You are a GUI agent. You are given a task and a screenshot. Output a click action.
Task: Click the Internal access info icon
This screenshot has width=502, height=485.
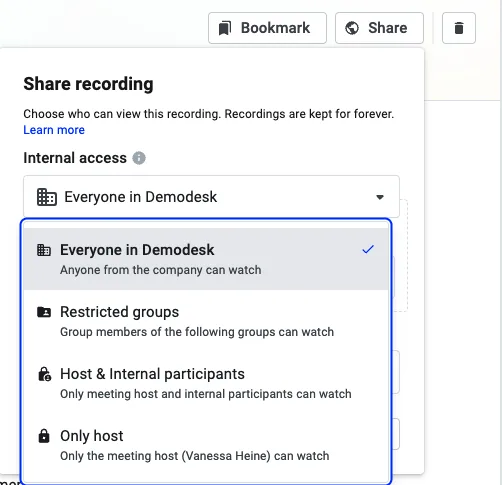click(x=139, y=158)
